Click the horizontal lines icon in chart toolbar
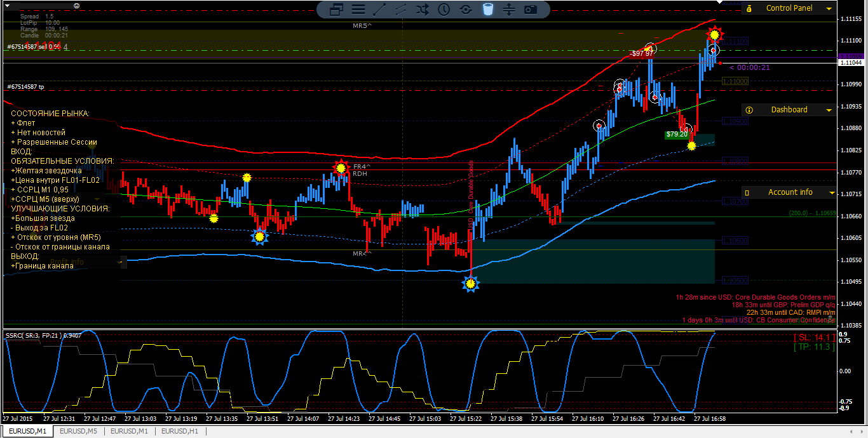Viewport: 868px width, 438px height. [358, 10]
